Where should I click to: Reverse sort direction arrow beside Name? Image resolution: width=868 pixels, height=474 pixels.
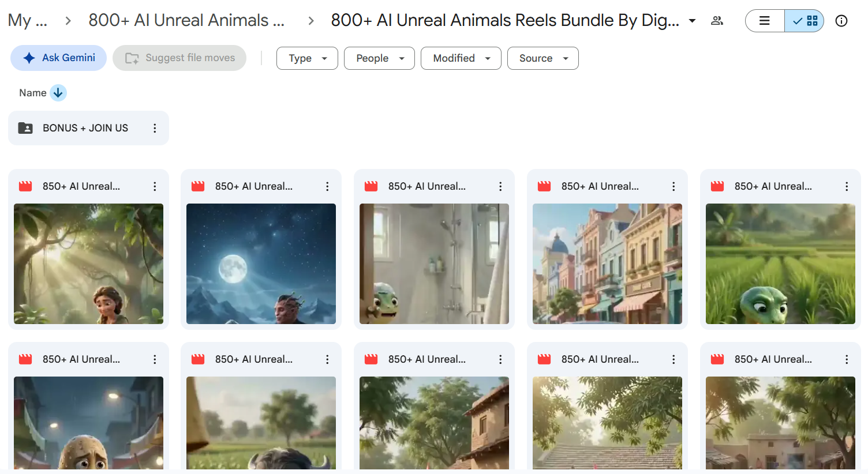coord(58,93)
